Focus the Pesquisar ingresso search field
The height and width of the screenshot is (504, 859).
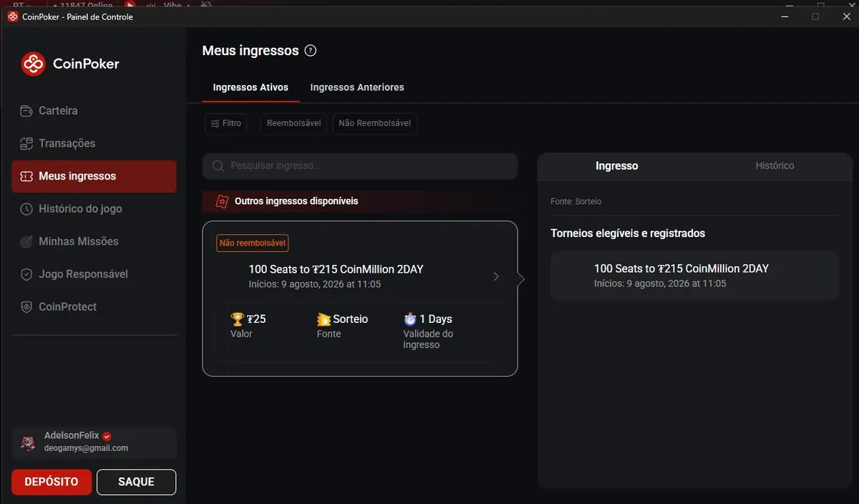[360, 166]
